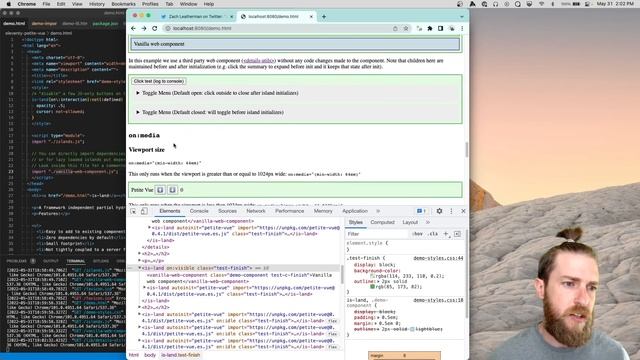Toggle Chrome side panel icon
This screenshot has width=640, height=360.
(x=440, y=29)
